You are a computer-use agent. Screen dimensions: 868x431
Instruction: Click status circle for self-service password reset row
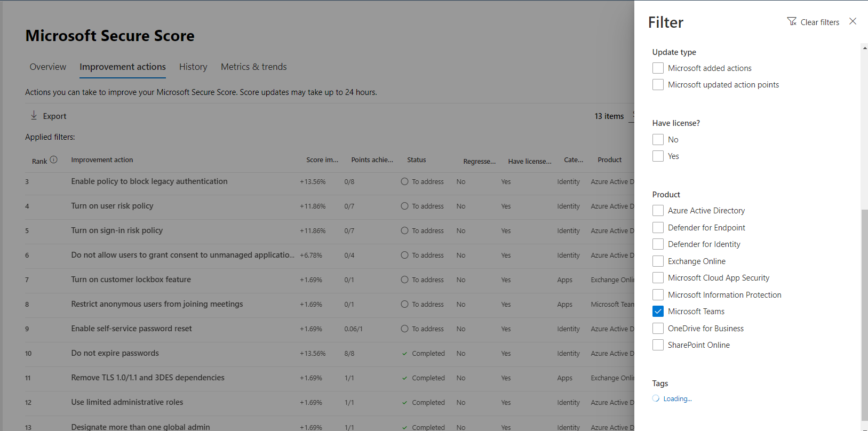pyautogui.click(x=404, y=329)
